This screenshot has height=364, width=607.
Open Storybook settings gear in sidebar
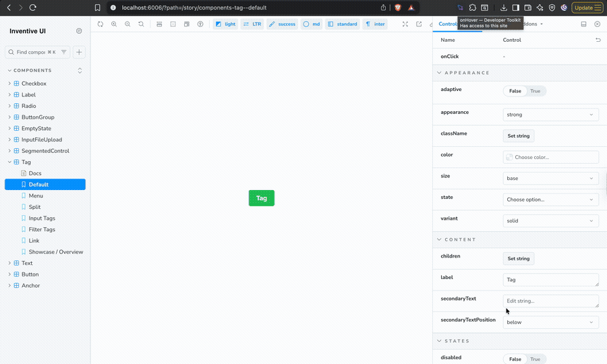pyautogui.click(x=79, y=31)
